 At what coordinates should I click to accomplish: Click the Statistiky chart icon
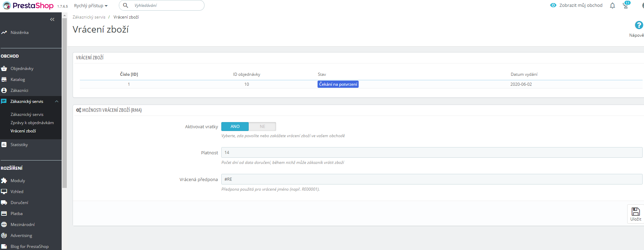click(x=4, y=145)
